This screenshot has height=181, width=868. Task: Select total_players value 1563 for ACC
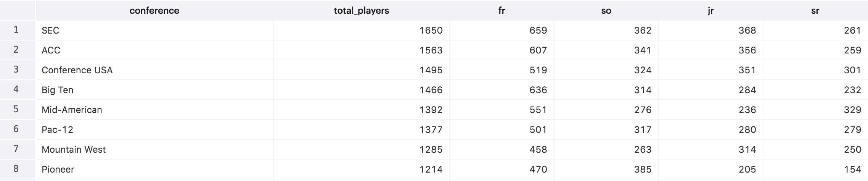point(361,50)
